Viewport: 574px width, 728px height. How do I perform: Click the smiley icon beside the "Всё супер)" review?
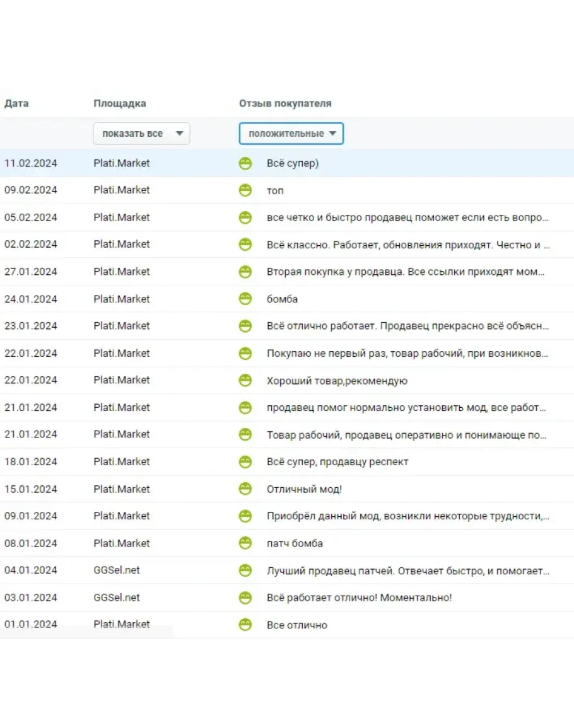point(245,163)
